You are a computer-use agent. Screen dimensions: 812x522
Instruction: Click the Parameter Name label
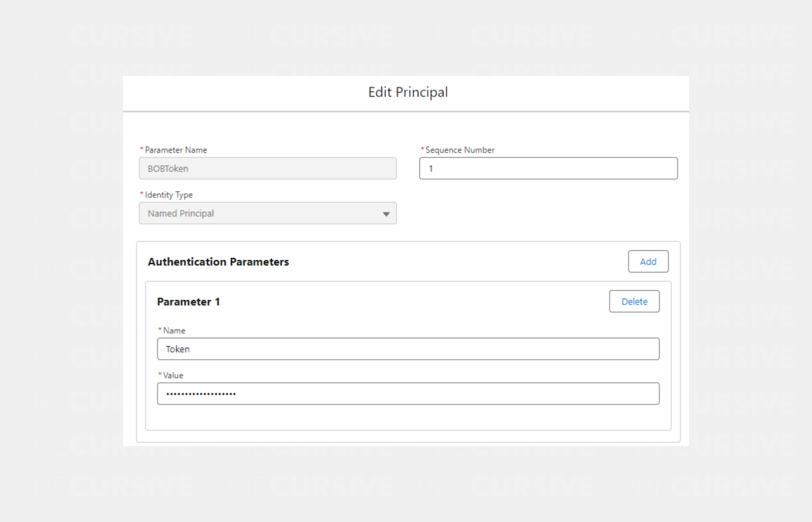176,150
